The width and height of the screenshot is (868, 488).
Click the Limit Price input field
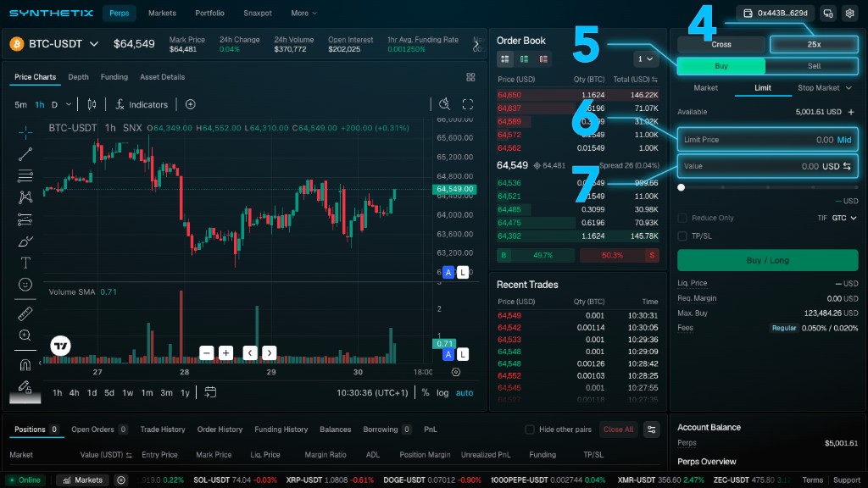[x=768, y=140]
